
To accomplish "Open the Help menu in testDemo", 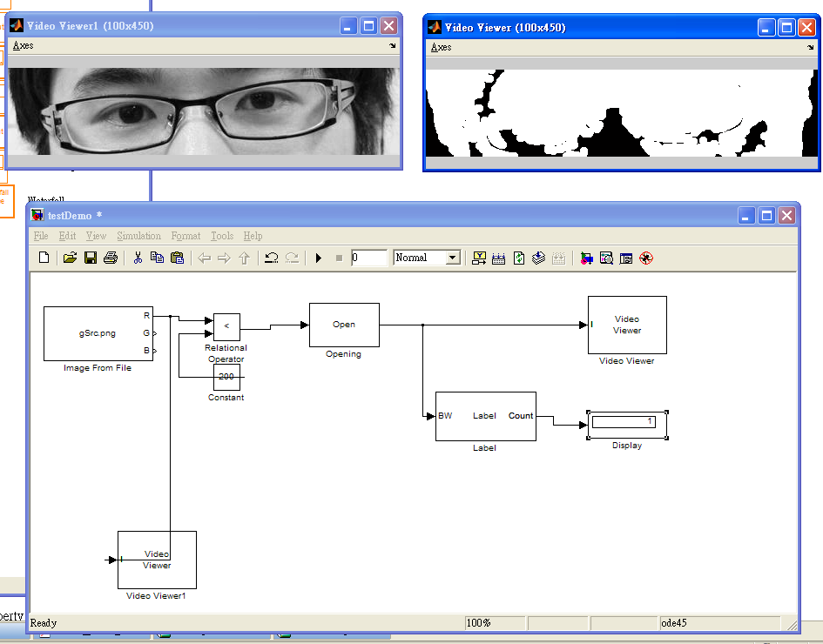I will (253, 236).
